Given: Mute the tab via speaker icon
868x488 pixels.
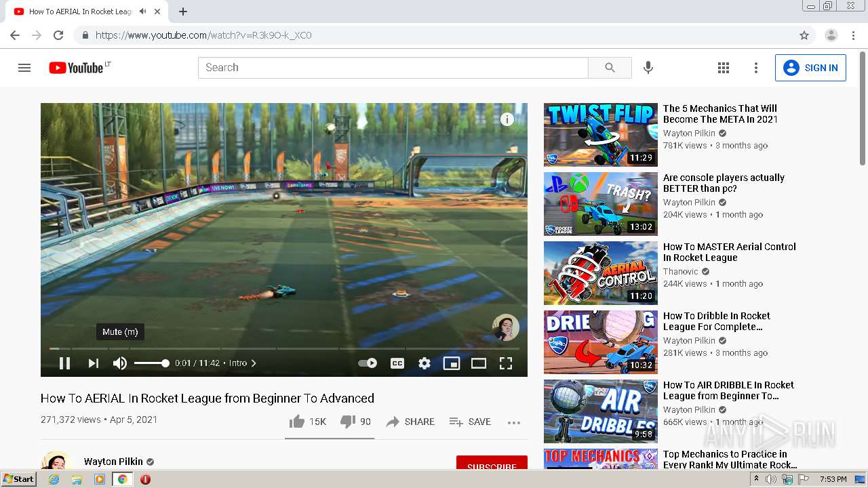Looking at the screenshot, I should (x=142, y=12).
